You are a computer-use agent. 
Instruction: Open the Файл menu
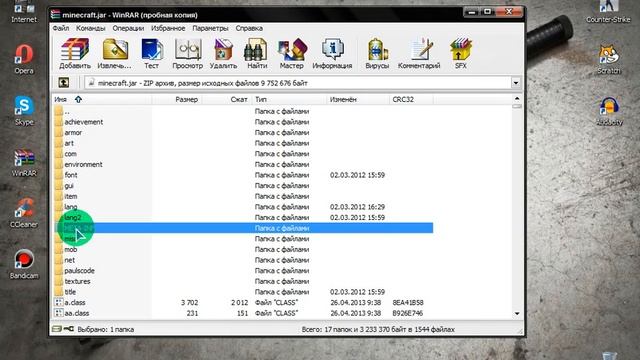[61, 28]
